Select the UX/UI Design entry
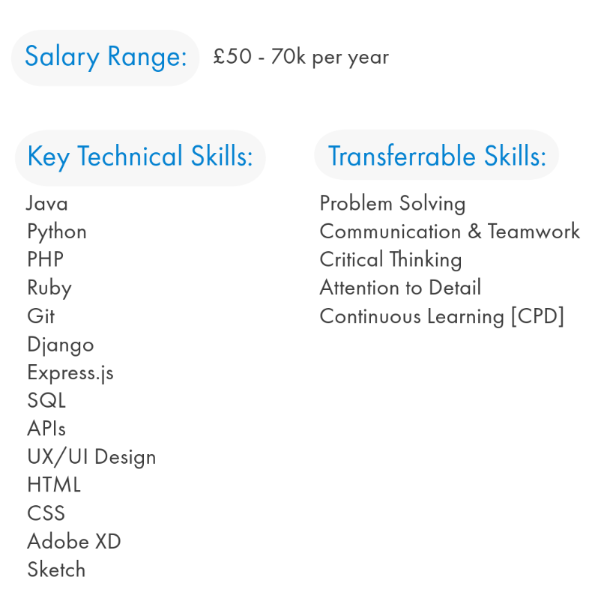Screen dimensions: 607x607 92,458
